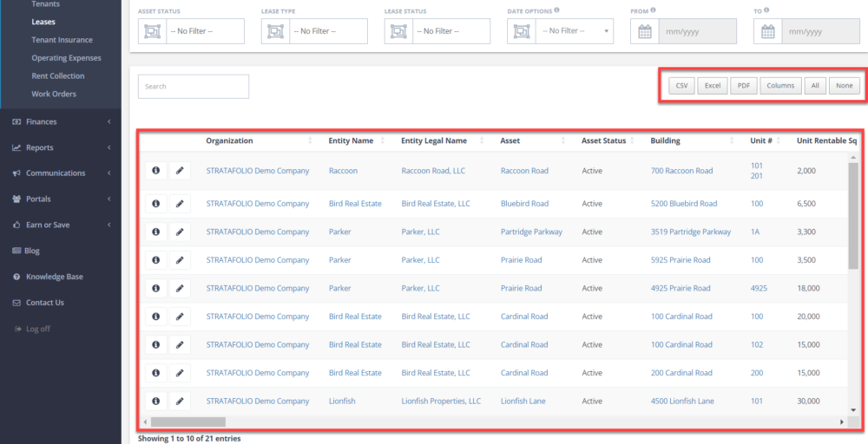Sort table by Organization column header
Screen dimensions: 868x444
pos(230,140)
